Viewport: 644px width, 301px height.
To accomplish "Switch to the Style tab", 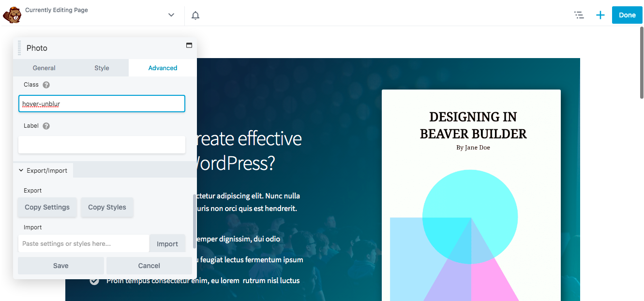I will coord(102,68).
